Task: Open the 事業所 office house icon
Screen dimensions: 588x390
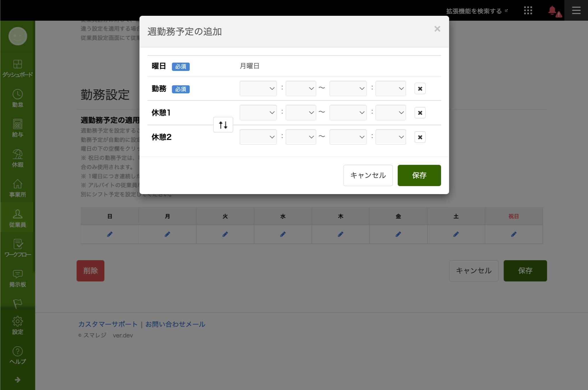Action: 18,188
